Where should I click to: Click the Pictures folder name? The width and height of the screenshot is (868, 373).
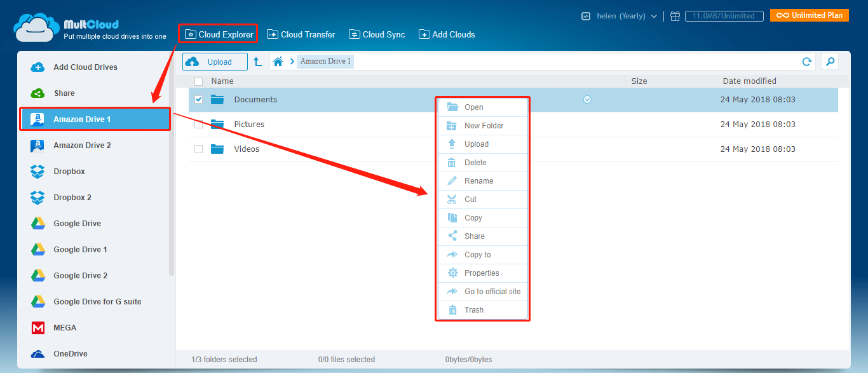(249, 125)
